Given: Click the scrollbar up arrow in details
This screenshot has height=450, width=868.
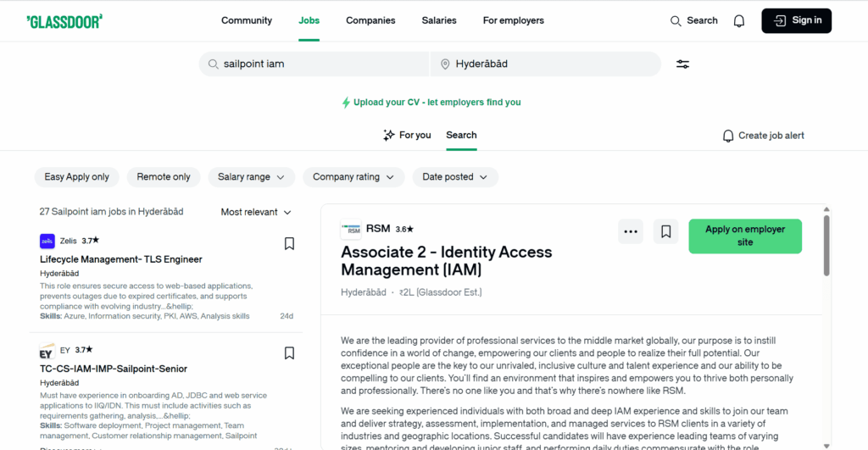Looking at the screenshot, I should point(826,209).
